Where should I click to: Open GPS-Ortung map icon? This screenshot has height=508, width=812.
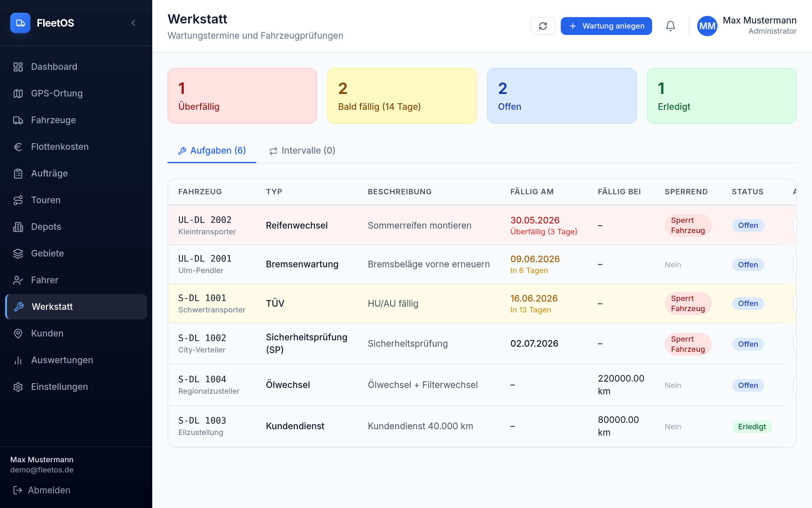coord(18,93)
